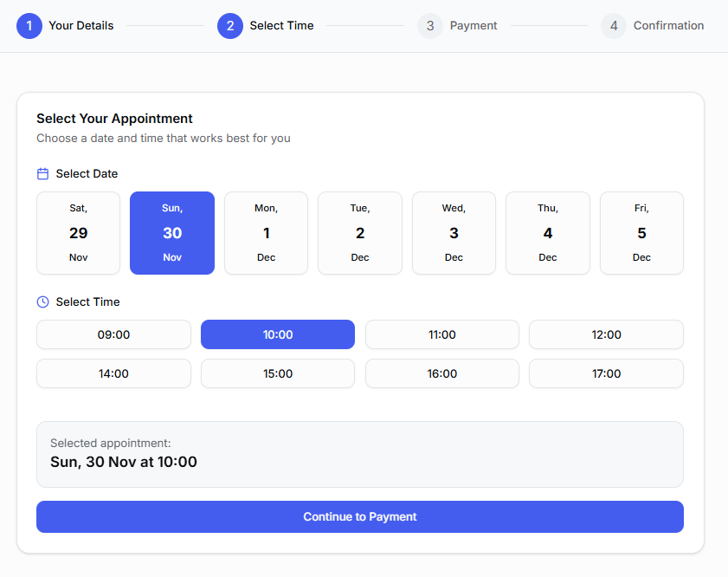Image resolution: width=728 pixels, height=577 pixels.
Task: Select the 12:00 time slot
Action: [x=606, y=334]
